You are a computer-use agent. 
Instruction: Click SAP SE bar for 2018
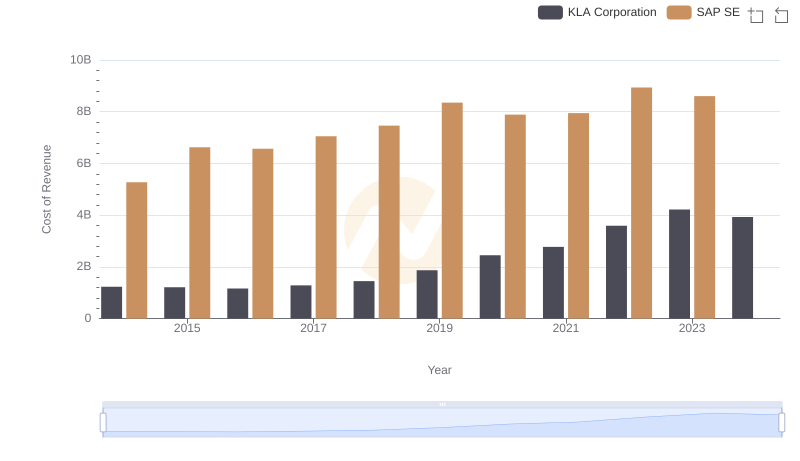click(389, 222)
